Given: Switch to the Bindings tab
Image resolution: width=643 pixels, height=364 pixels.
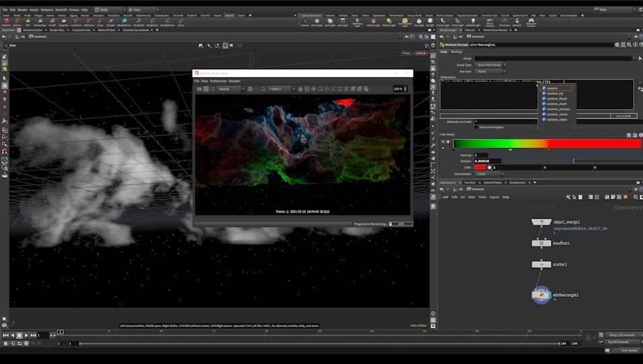Looking at the screenshot, I should coord(456,52).
